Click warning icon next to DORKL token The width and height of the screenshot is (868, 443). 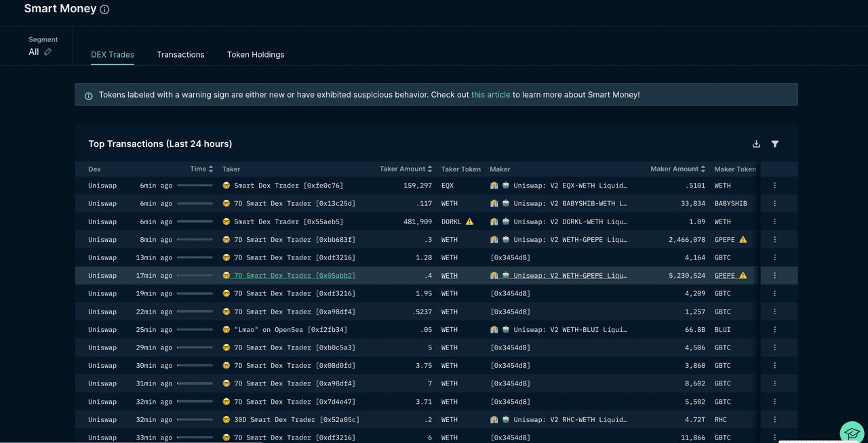(x=469, y=221)
